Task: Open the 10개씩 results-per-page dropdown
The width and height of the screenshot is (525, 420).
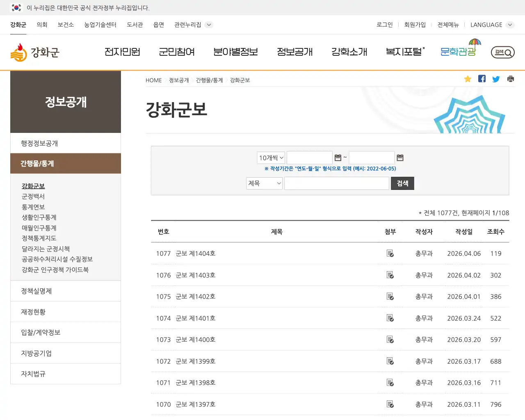Action: pyautogui.click(x=270, y=157)
